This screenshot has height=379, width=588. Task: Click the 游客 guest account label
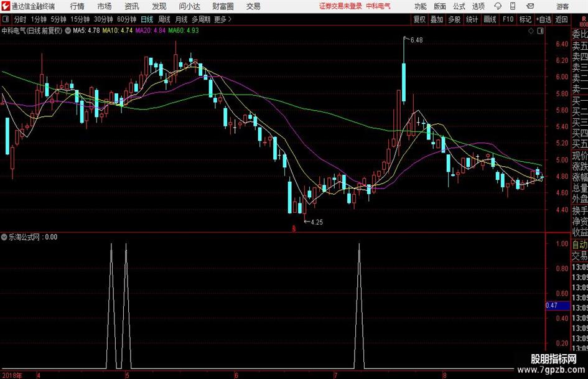pyautogui.click(x=562, y=6)
